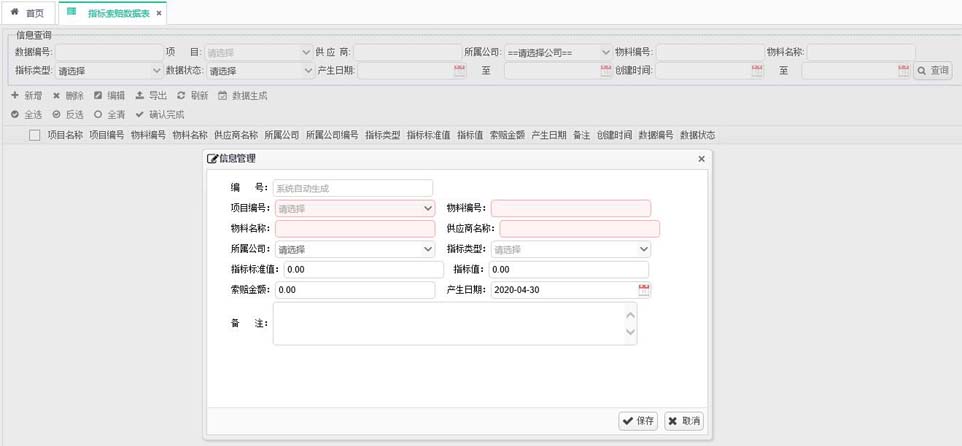Screen dimensions: 962x446
Task: Click the 删除 (delete) toolbar icon
Action: 57,96
